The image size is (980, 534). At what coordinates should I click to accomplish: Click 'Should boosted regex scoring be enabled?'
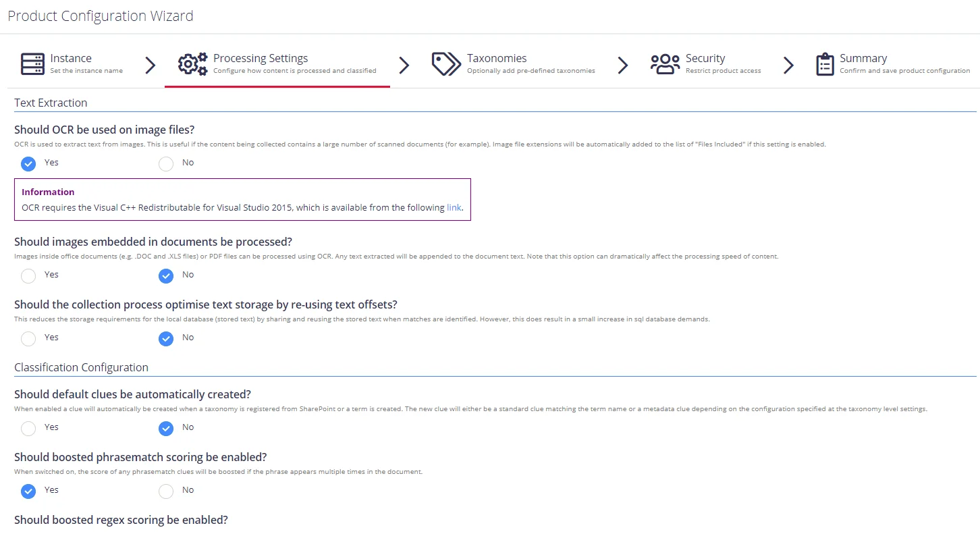coord(121,520)
